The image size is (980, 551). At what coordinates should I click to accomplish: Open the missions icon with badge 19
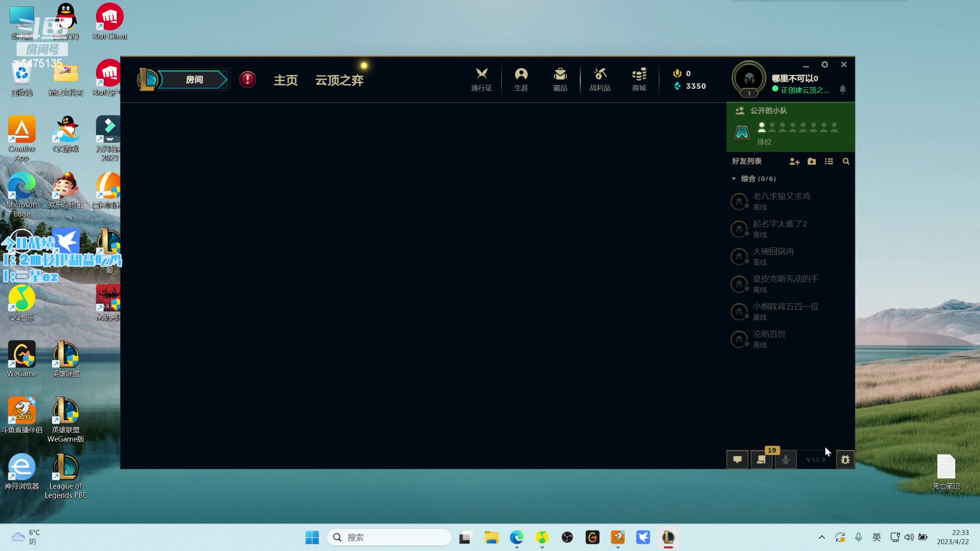[x=762, y=459]
